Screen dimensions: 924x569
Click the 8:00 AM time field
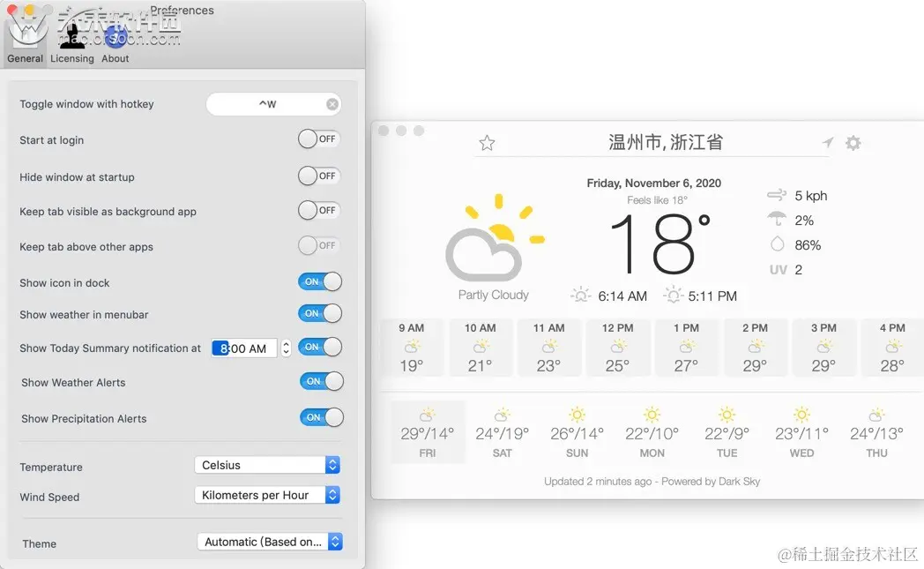[244, 348]
